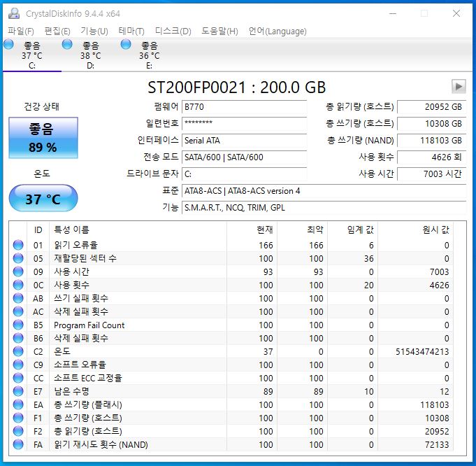476x466 pixels.
Task: Click status orb for attribute C2 온도
Action: pos(18,351)
